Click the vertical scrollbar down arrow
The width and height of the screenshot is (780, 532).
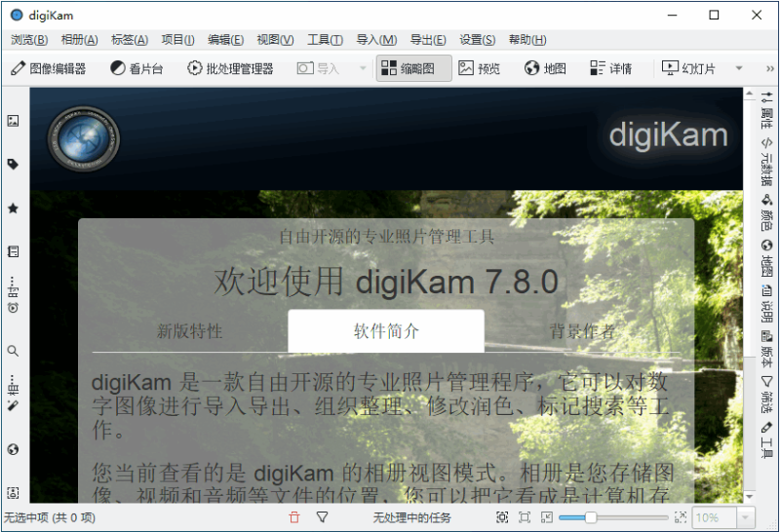[749, 497]
